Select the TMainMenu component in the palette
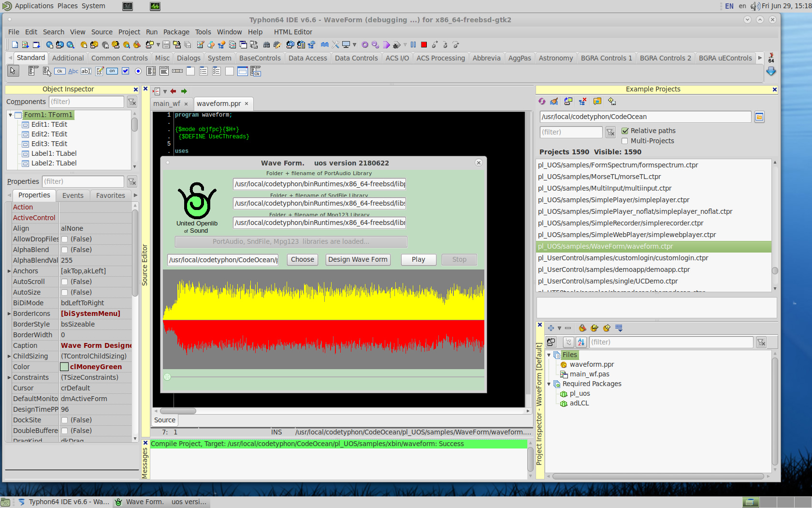 tap(33, 71)
